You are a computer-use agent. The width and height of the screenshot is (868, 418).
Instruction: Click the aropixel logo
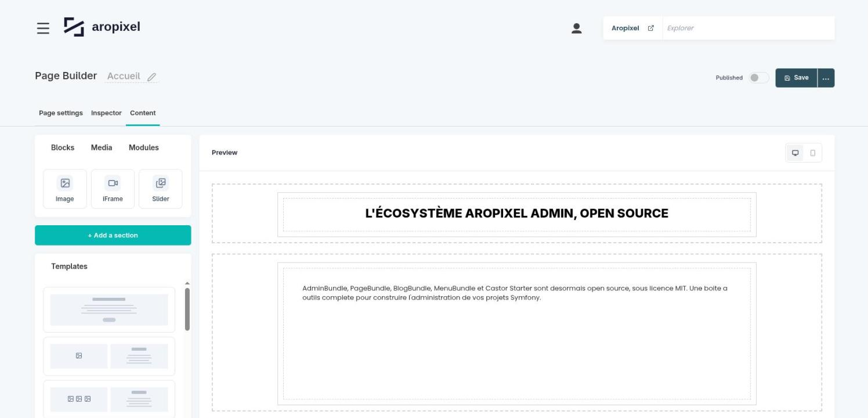coord(102,27)
